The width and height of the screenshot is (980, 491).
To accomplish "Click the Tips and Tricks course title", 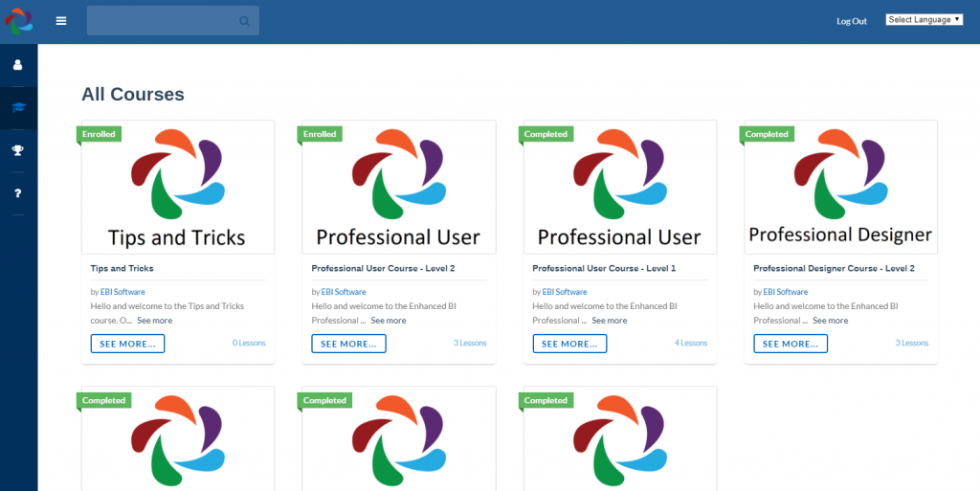I will 122,268.
